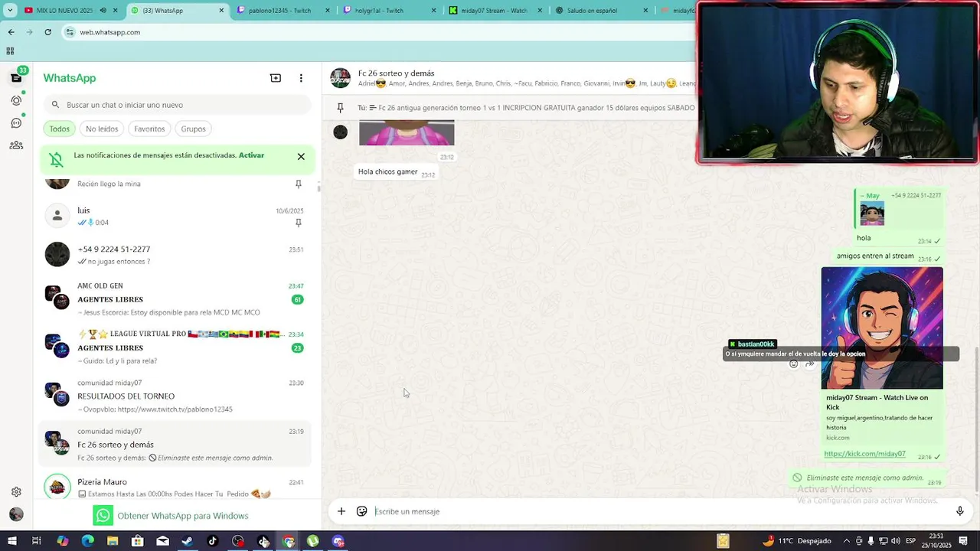Image resolution: width=980 pixels, height=551 pixels.
Task: Open own profile picture in sidebar
Action: point(16,514)
